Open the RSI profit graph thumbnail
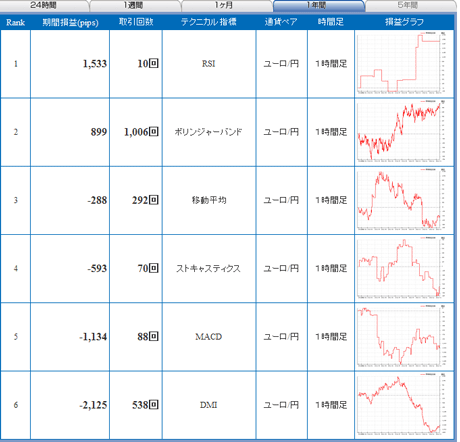This screenshot has width=460, height=442. (x=401, y=63)
